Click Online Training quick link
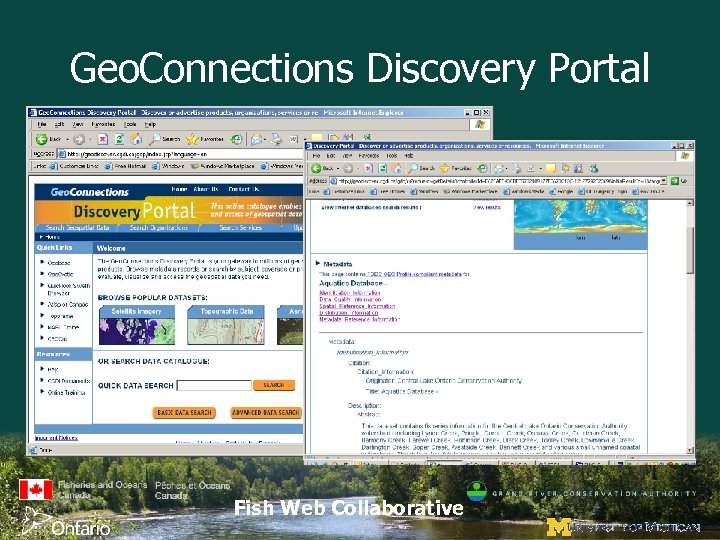Viewport: 720px width, 540px height. (67, 393)
